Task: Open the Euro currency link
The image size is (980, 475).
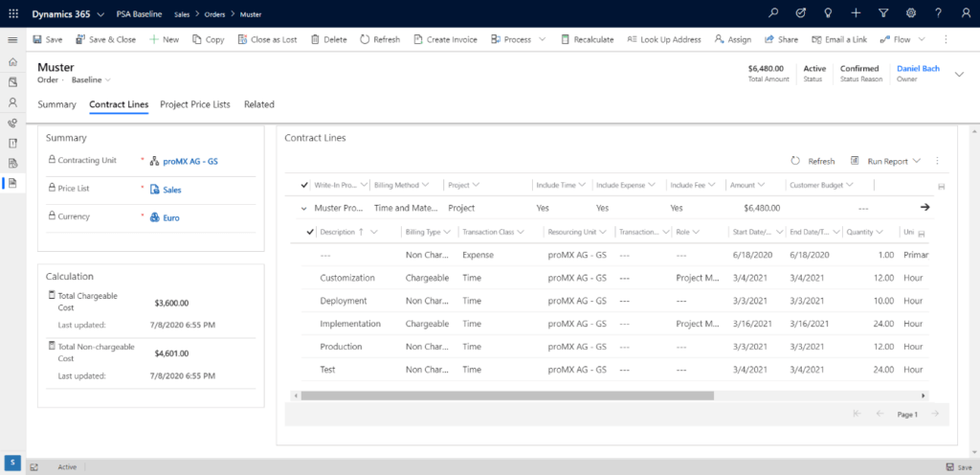Action: (171, 218)
